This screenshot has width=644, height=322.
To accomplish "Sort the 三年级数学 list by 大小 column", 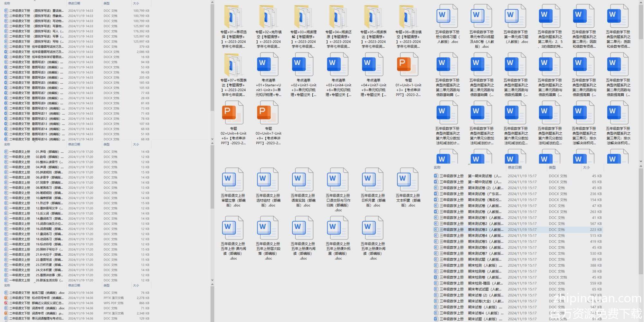I will point(586,167).
